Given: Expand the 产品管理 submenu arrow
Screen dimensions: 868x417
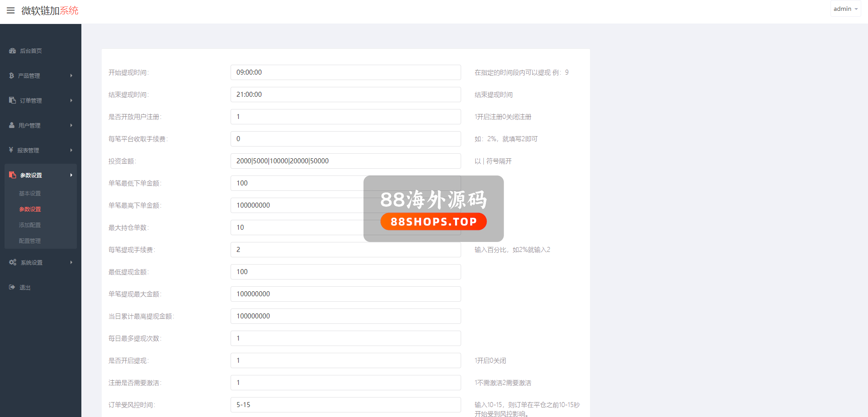Looking at the screenshot, I should (71, 76).
